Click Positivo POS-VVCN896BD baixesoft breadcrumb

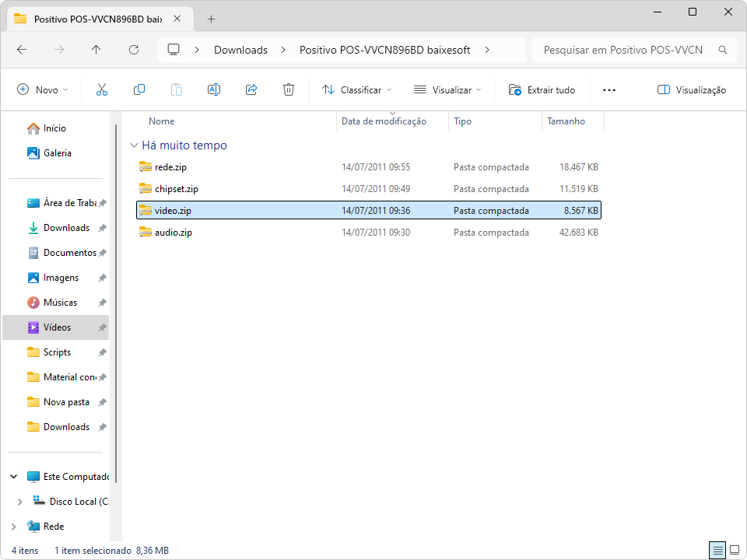click(x=385, y=50)
